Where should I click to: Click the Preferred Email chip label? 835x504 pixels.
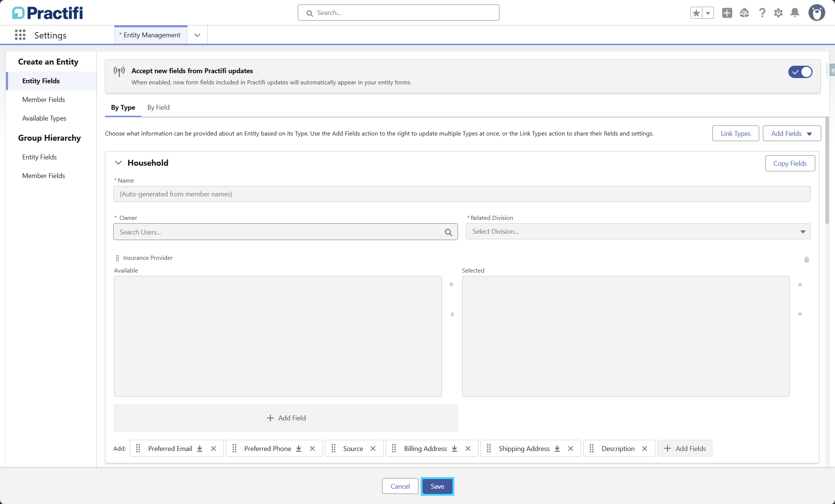[170, 448]
